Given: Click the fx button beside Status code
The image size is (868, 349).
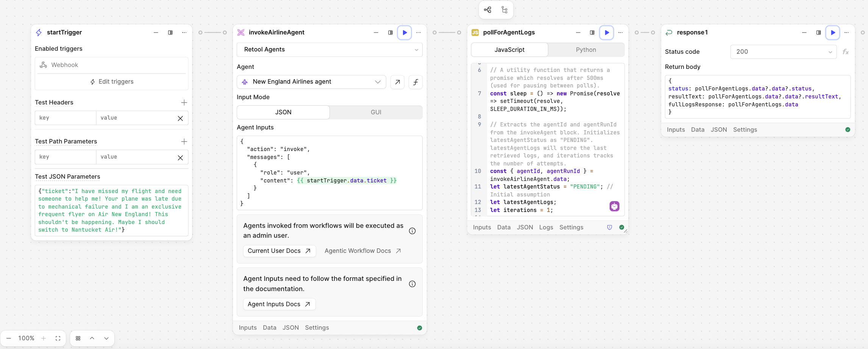Looking at the screenshot, I should (845, 52).
